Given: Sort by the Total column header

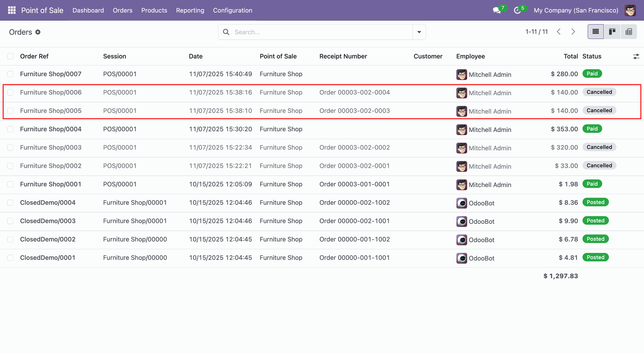Looking at the screenshot, I should pos(571,56).
